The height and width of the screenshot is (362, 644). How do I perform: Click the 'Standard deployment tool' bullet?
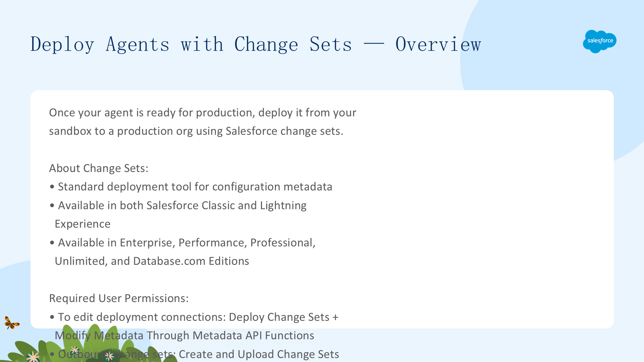[191, 187]
